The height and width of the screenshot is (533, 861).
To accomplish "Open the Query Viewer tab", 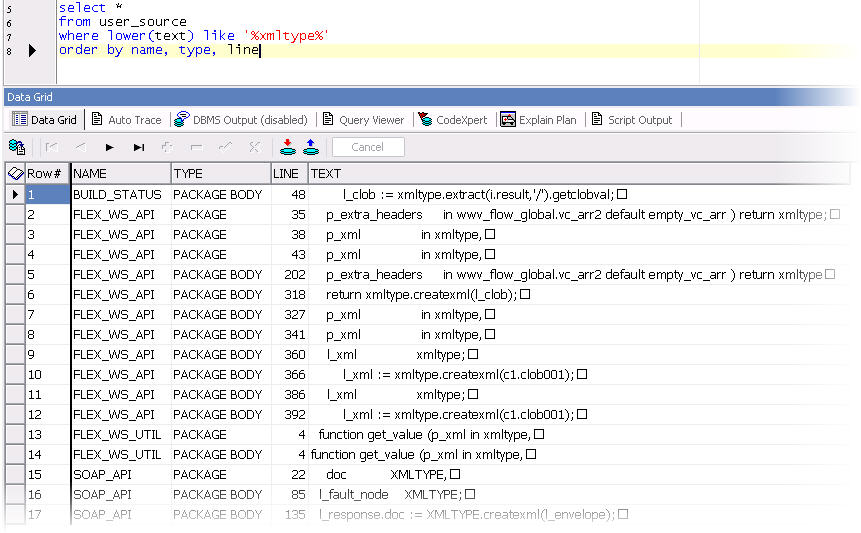I will (x=364, y=120).
